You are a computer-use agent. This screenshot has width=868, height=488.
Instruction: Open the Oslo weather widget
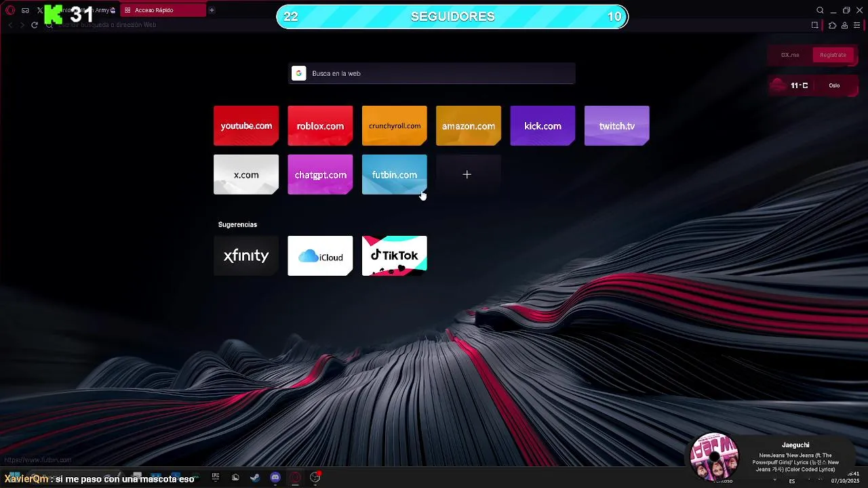812,85
